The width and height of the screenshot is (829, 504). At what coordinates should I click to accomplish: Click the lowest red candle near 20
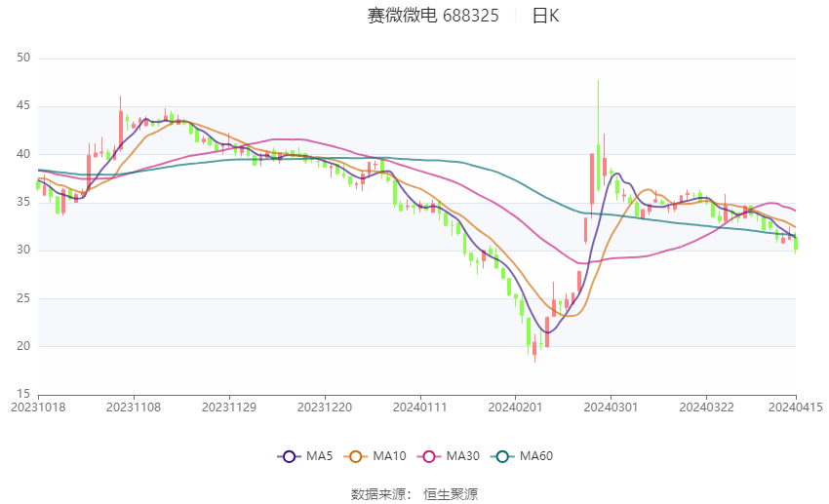tap(534, 349)
